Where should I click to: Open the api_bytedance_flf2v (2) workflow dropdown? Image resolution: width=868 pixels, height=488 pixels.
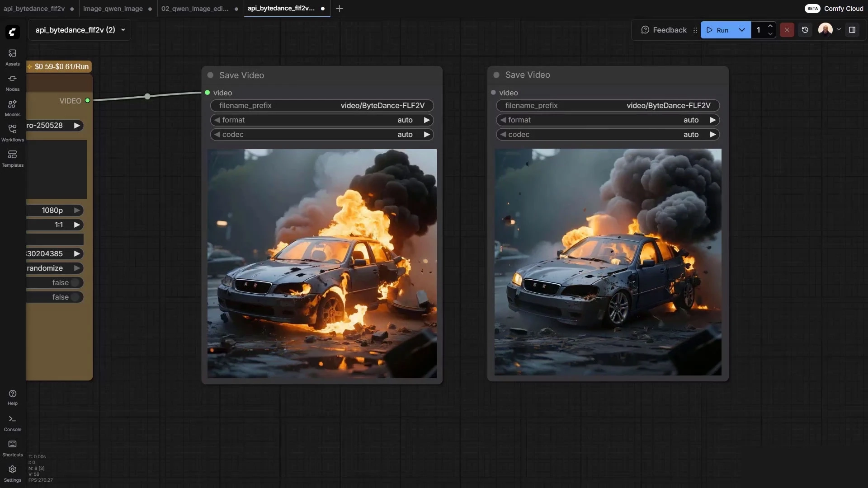[80, 30]
